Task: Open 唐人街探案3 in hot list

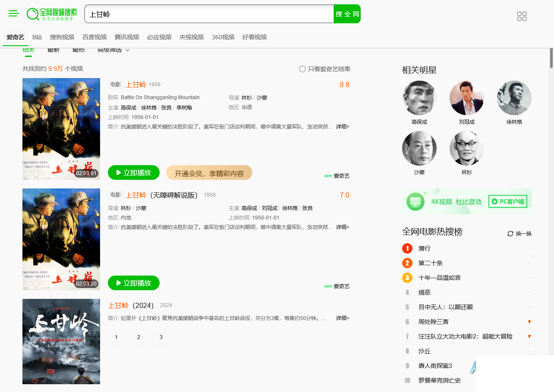Action: click(x=435, y=366)
